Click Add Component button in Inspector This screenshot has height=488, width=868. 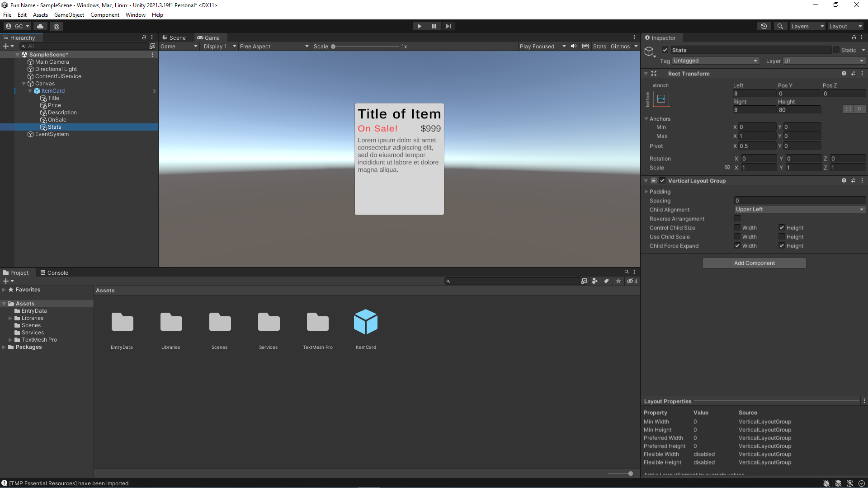coord(754,263)
